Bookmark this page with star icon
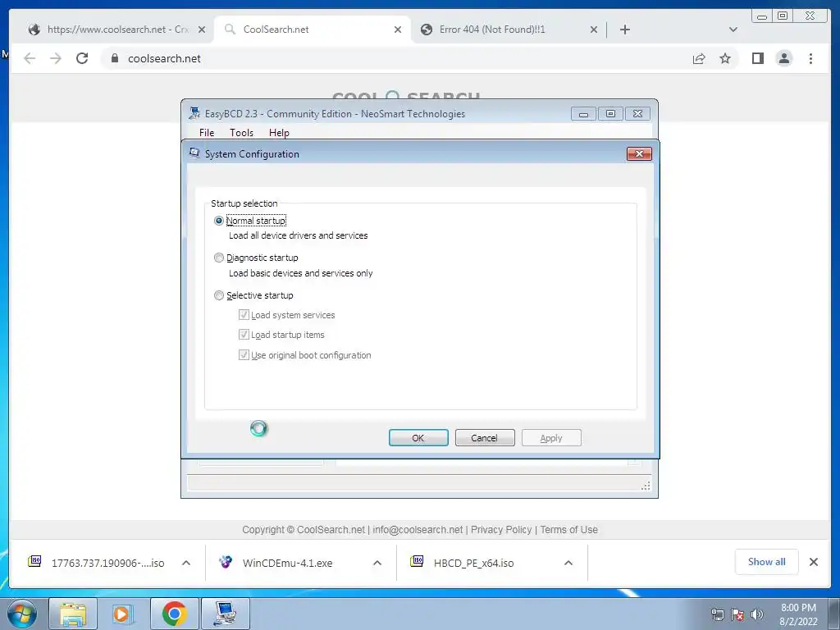 coord(725,58)
